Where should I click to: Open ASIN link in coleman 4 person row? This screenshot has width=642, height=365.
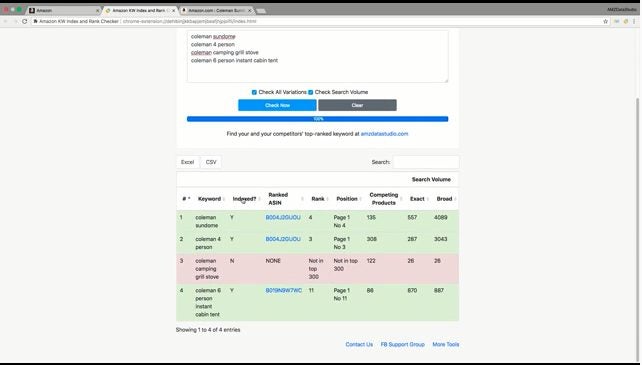(283, 239)
